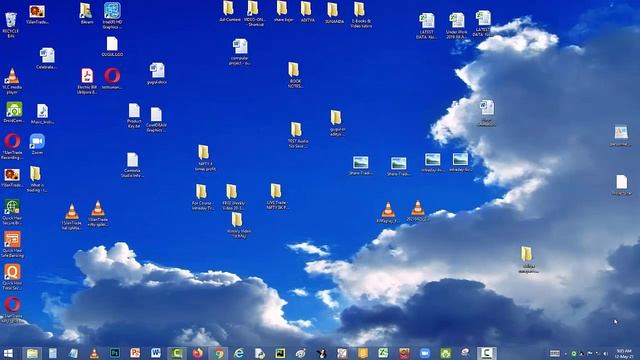Open the Electric Bill PDF file
Screen dimensions: 640x360
point(87,81)
